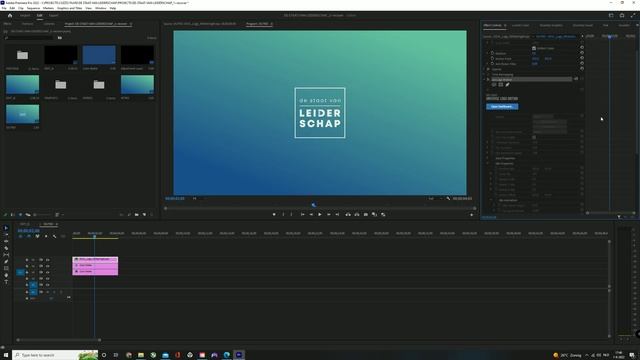
Task: Switch to the Essential Graphics tab
Action: point(551,25)
